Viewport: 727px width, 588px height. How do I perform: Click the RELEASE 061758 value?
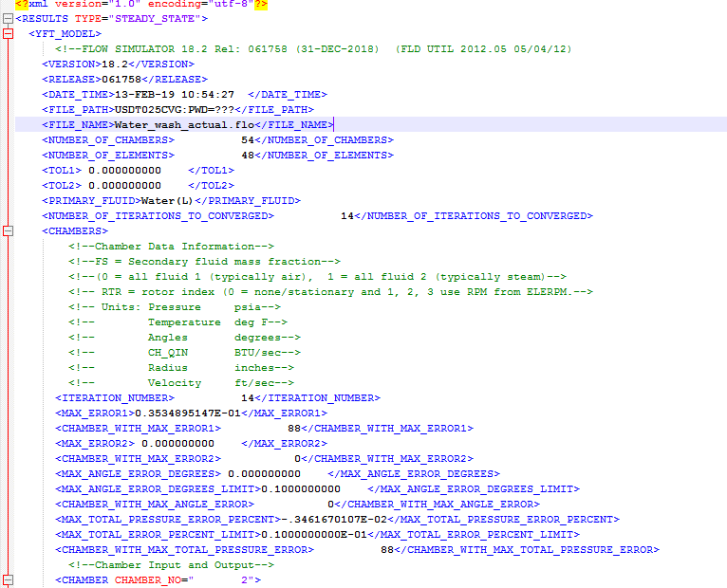point(120,80)
